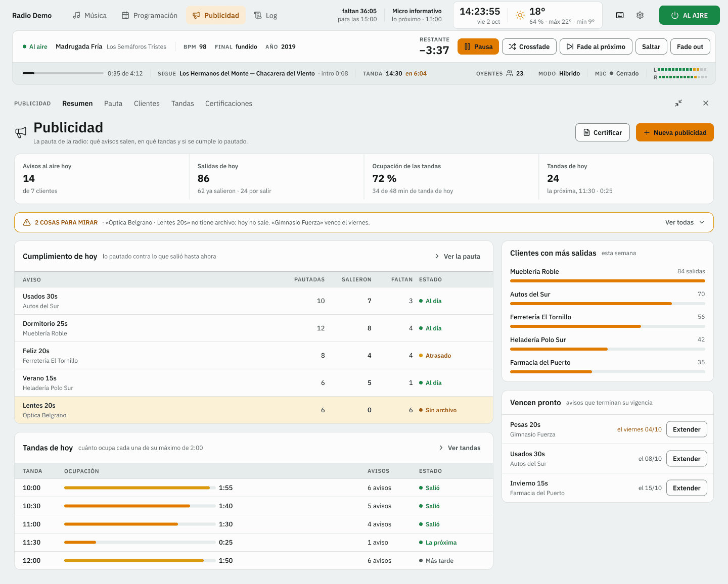Click Fade al próximo

click(596, 46)
